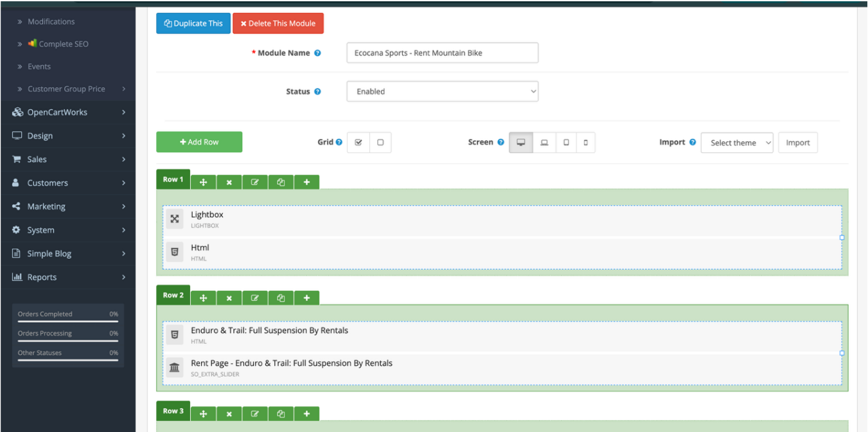Image resolution: width=868 pixels, height=432 pixels.
Task: Open the Marketing menu in sidebar
Action: (67, 206)
